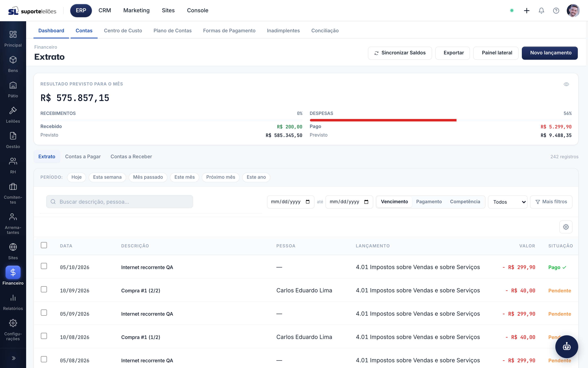Open Formas de Pagamento tab
This screenshot has height=368, width=588.
[229, 31]
